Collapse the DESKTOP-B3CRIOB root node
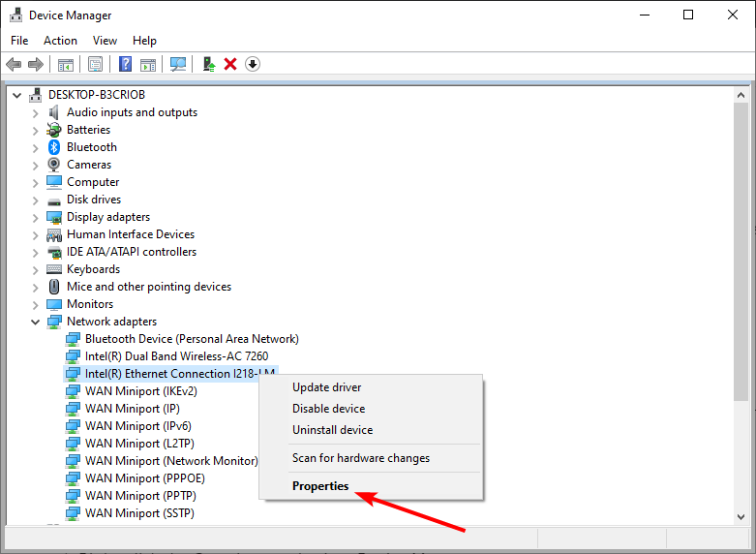756x554 pixels. 16,96
